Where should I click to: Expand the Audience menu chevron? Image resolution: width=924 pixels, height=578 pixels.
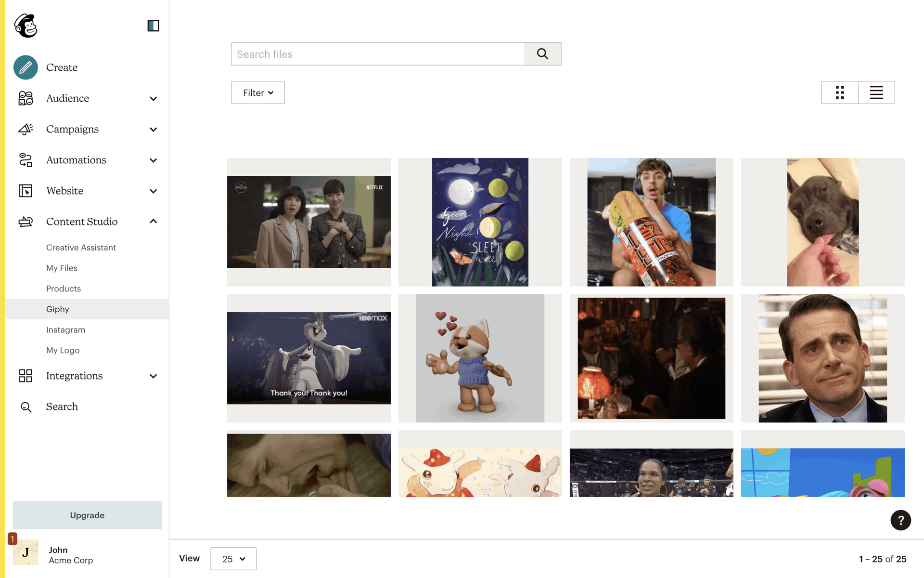tap(153, 99)
